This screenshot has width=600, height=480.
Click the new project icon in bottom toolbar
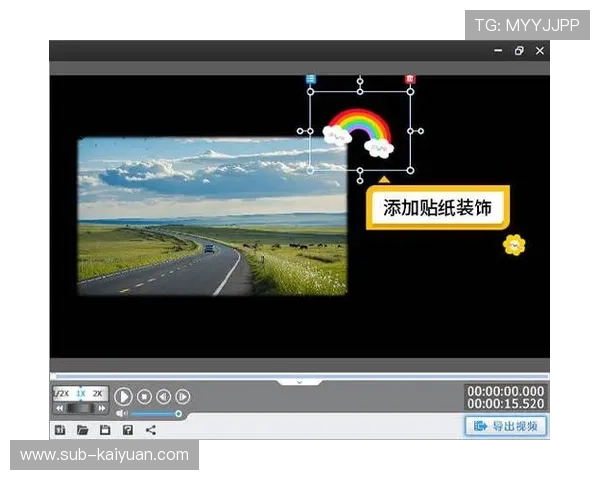click(60, 430)
